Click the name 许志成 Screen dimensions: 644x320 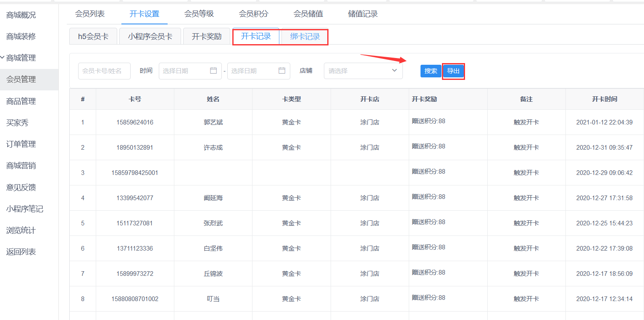[x=213, y=148]
